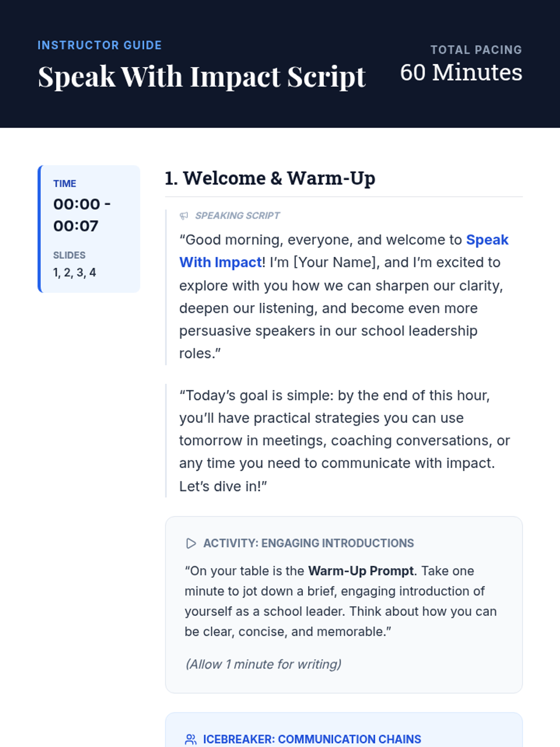Screen dimensions: 560x747
Task: Click the Activity: Engaging Introductions heading
Action: pyautogui.click(x=308, y=543)
